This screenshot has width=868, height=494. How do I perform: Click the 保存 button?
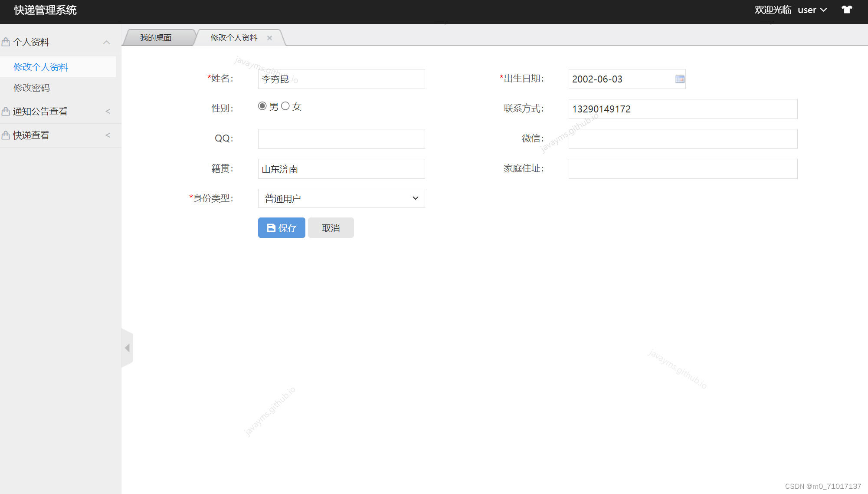click(282, 228)
